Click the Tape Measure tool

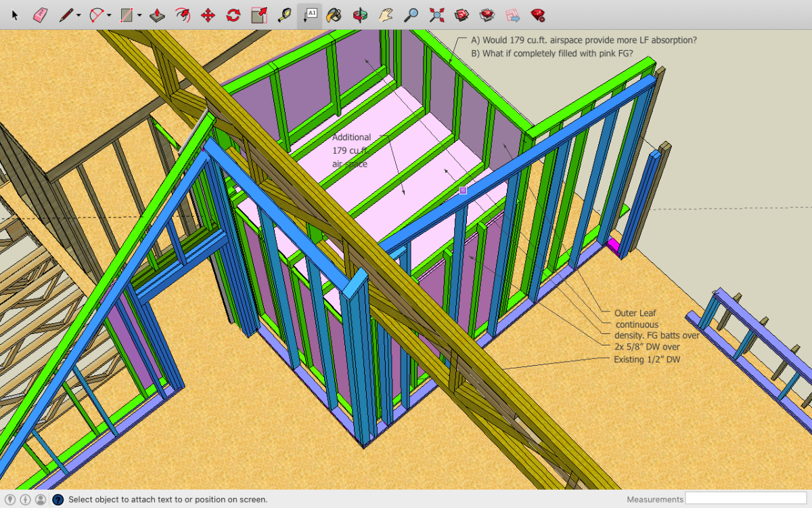[x=284, y=14]
